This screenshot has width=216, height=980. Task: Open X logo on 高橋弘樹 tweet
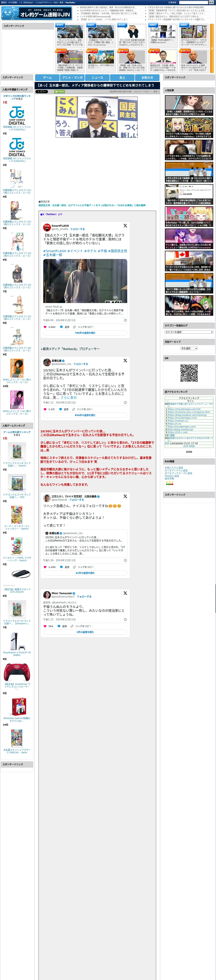click(x=125, y=361)
